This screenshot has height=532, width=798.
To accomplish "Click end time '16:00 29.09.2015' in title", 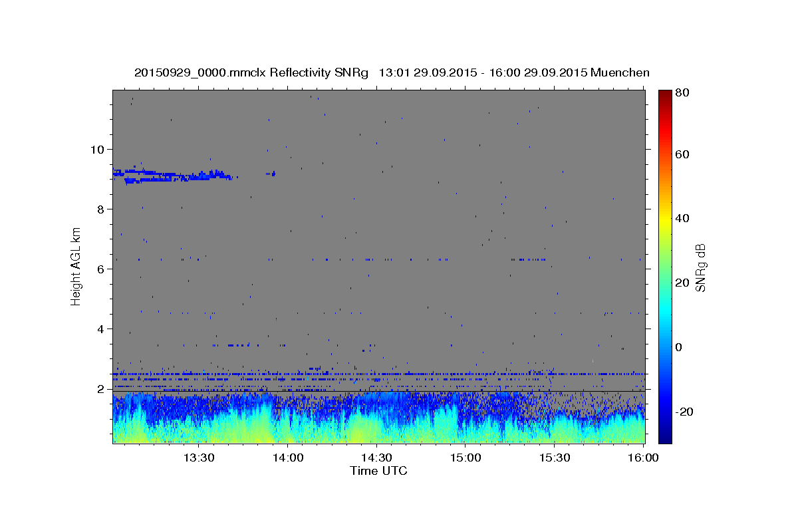I will [537, 72].
